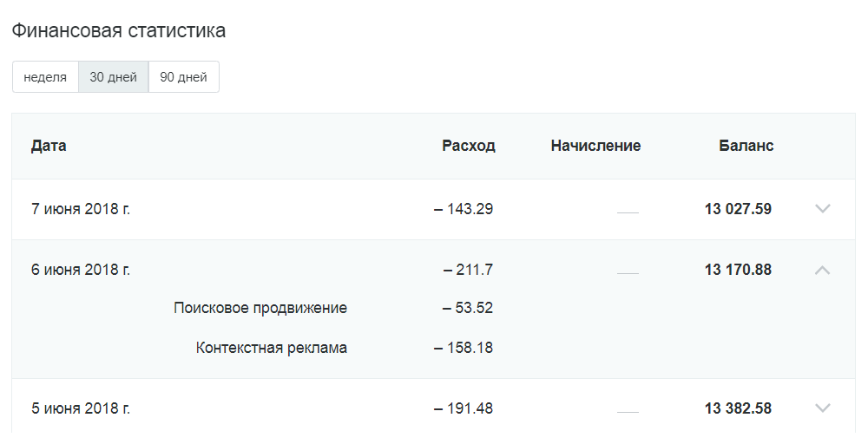Click the Поисковое продвижение sub-item

(260, 308)
